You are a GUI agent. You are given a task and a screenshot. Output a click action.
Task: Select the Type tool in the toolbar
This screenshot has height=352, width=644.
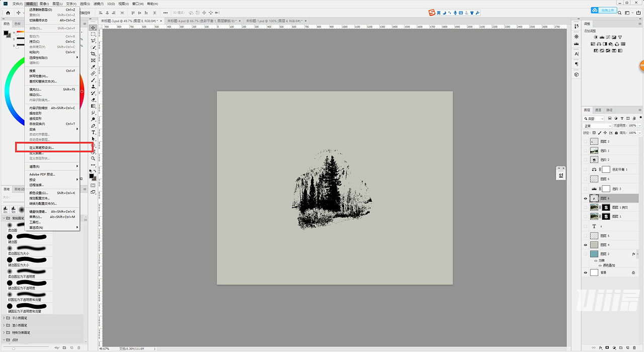93,132
